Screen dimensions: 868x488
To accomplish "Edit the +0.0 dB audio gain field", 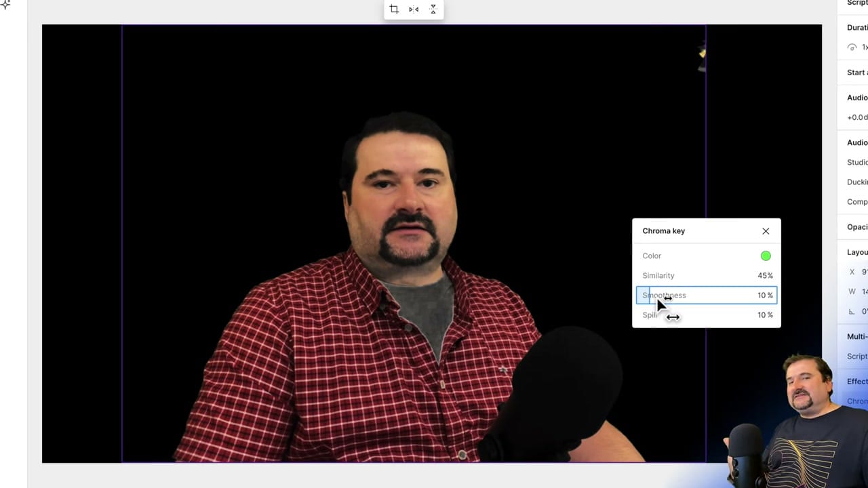I will (856, 117).
